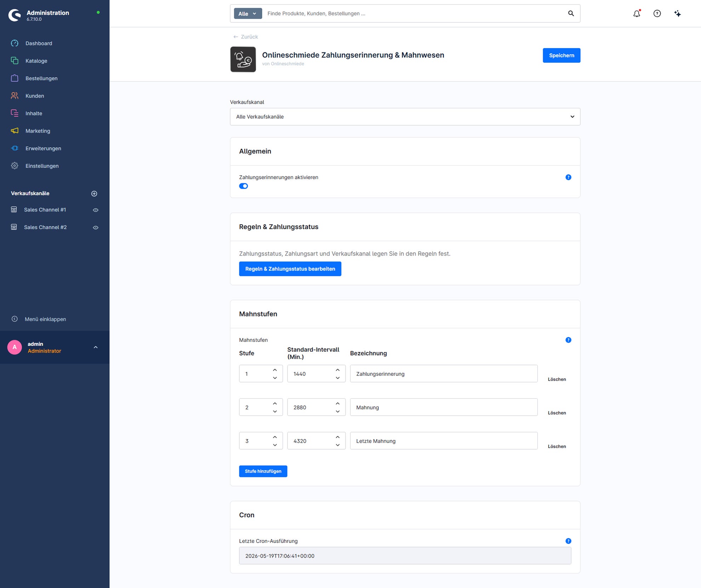Delete the Mahnung level via Löschen
This screenshot has height=588, width=701.
pos(557,413)
